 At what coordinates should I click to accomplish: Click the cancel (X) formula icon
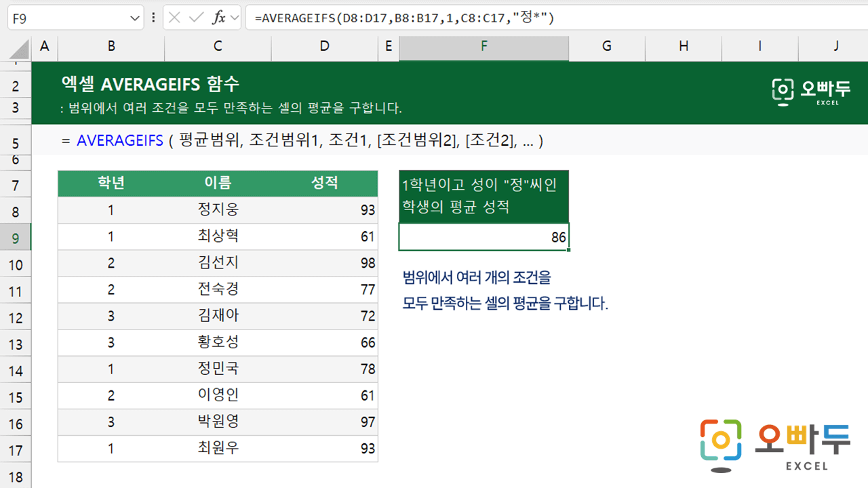[174, 18]
